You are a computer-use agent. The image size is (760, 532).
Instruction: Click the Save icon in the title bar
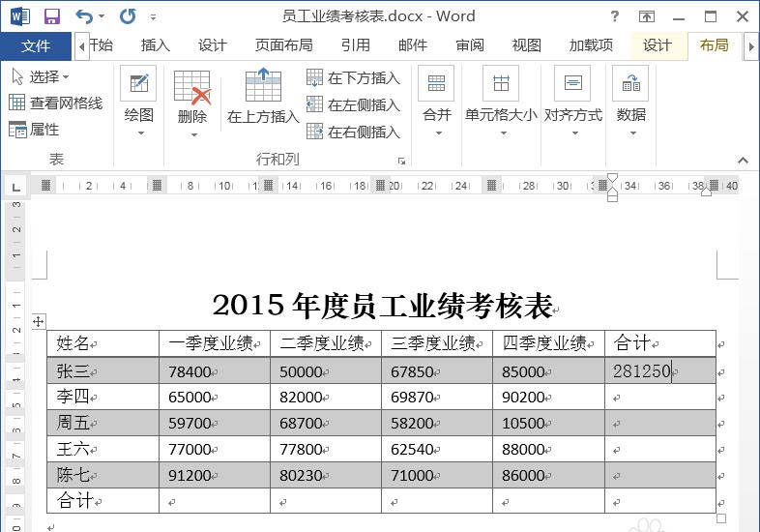52,16
